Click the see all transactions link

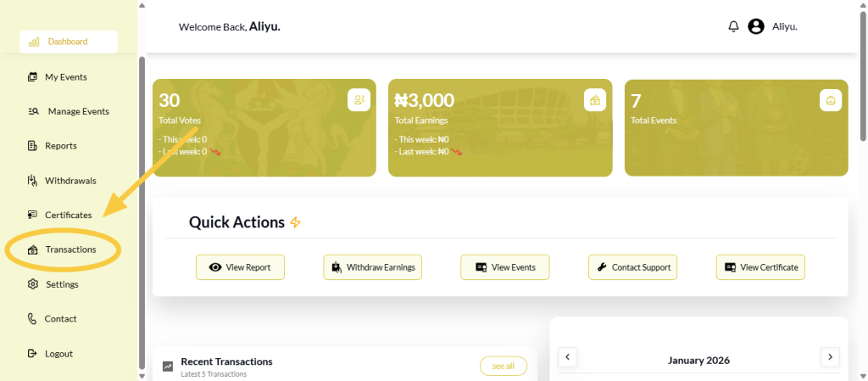click(x=503, y=366)
